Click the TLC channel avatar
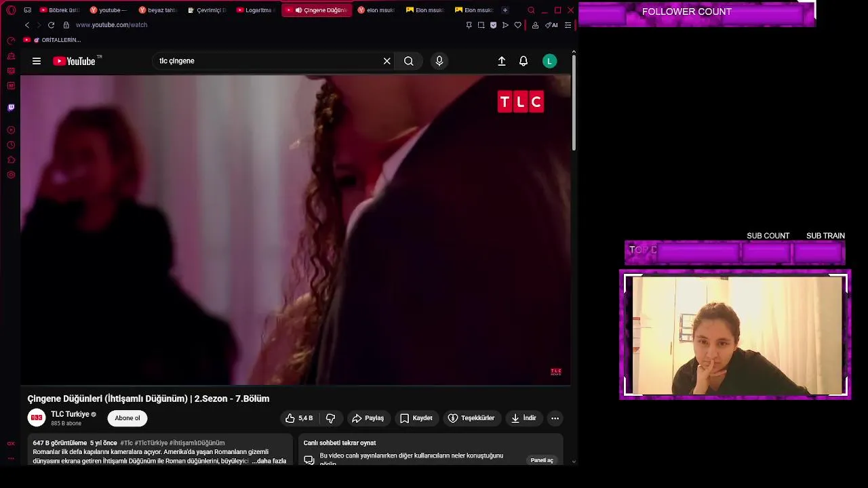Viewport: 868px width, 488px height. (37, 418)
